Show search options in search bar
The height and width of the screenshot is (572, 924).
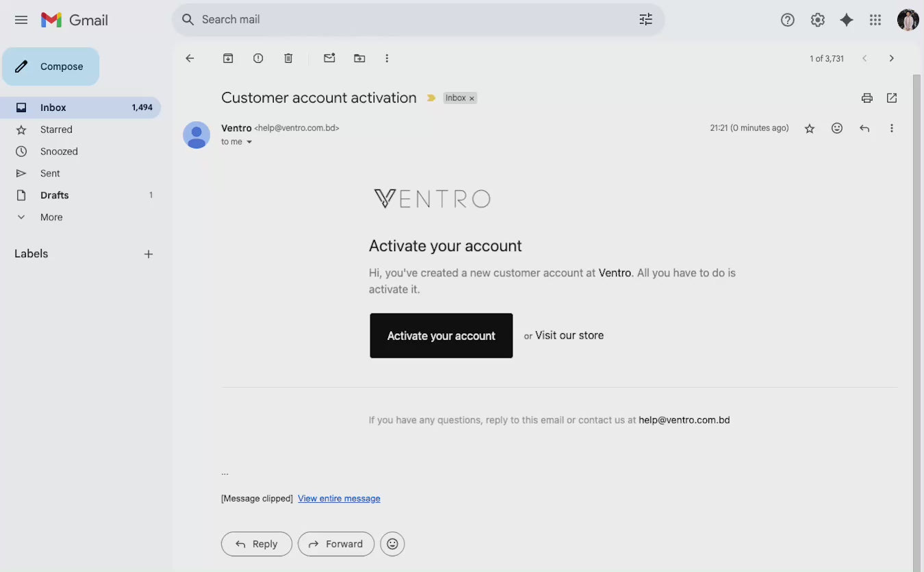point(645,20)
